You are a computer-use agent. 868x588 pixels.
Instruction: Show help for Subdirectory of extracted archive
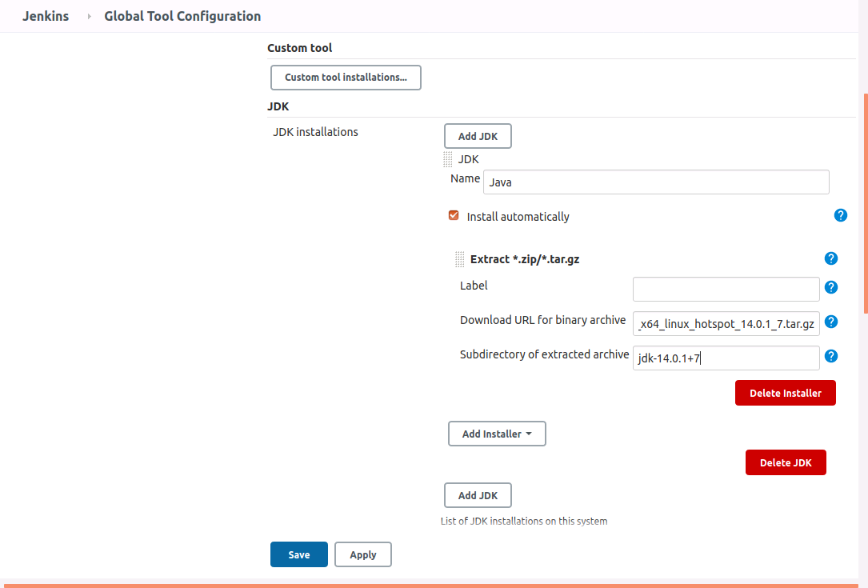click(x=830, y=357)
